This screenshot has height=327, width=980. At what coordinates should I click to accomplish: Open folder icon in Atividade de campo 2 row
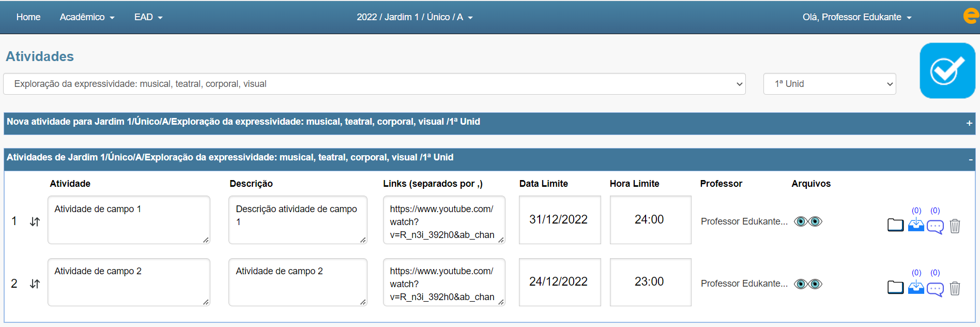point(895,287)
